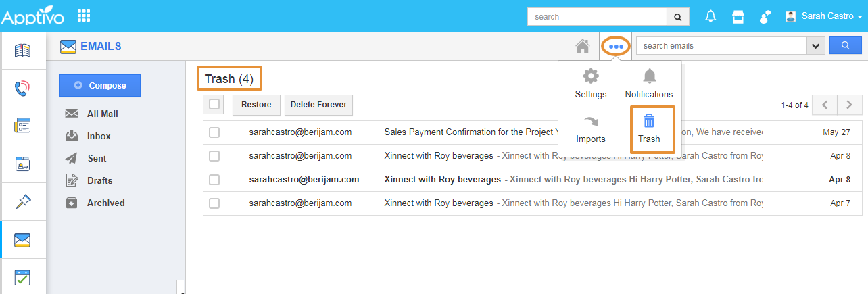This screenshot has height=294, width=868.
Task: Focus the global search field
Action: pyautogui.click(x=597, y=17)
